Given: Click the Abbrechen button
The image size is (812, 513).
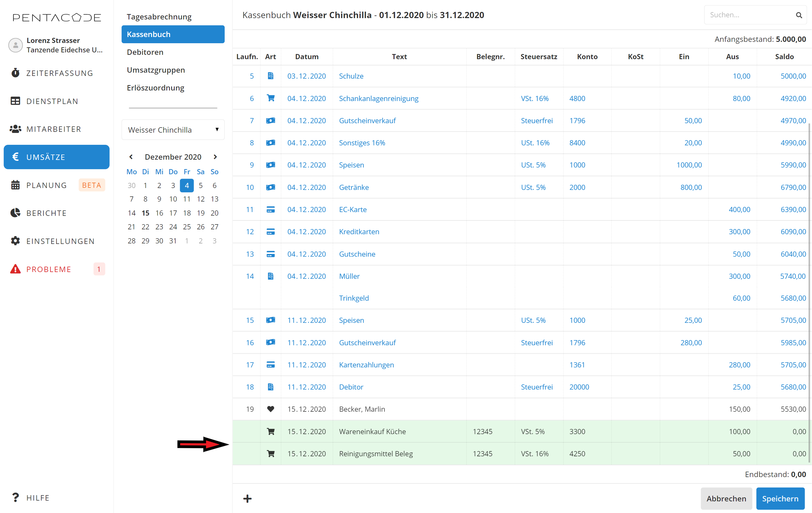Looking at the screenshot, I should [x=726, y=498].
